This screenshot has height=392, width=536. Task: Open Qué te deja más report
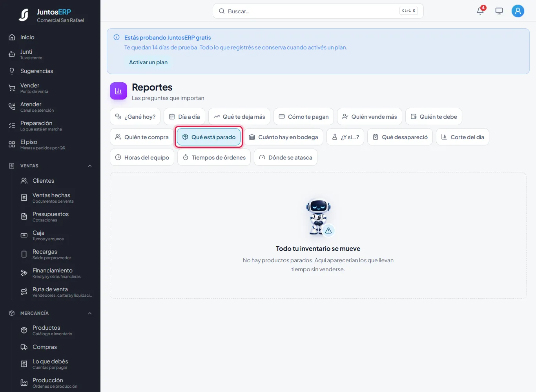coord(239,116)
